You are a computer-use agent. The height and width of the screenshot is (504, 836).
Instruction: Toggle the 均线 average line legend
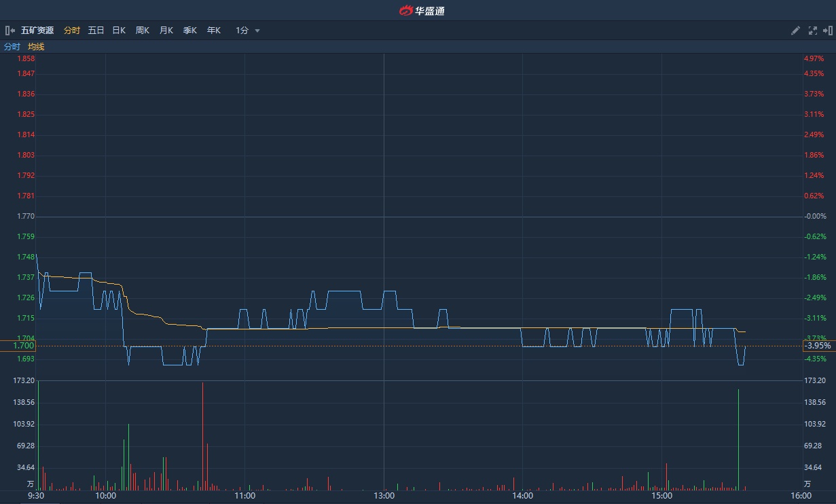[x=36, y=47]
